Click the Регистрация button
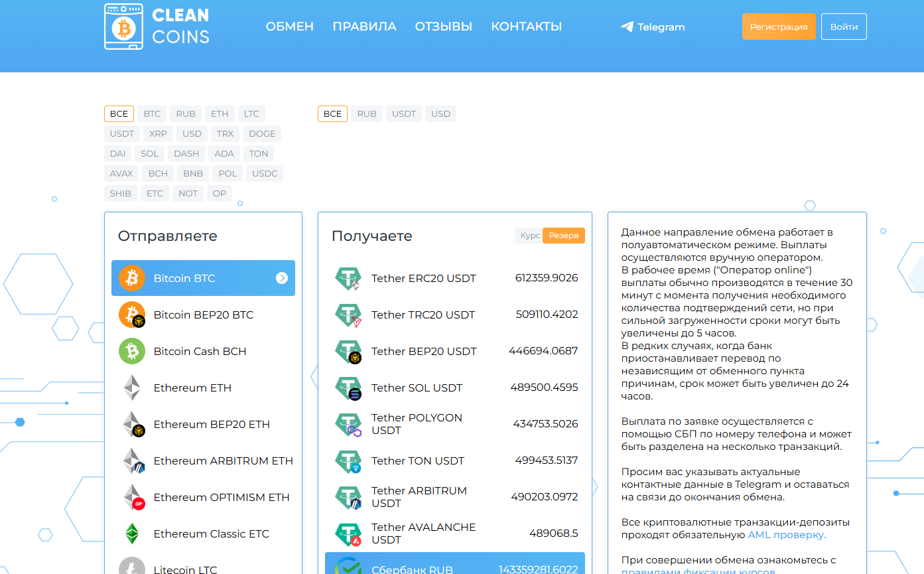Image resolution: width=924 pixels, height=574 pixels. pyautogui.click(x=779, y=26)
